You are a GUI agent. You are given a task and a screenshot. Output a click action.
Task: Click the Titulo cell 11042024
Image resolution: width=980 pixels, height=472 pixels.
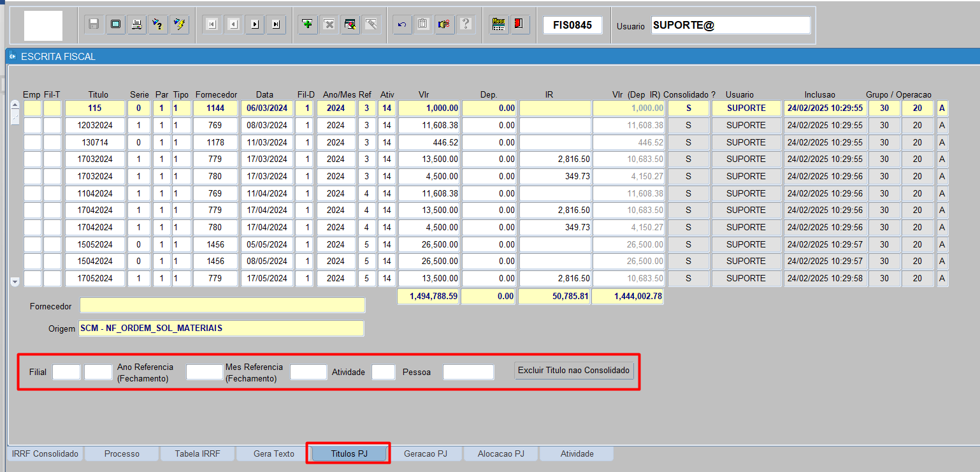95,193
